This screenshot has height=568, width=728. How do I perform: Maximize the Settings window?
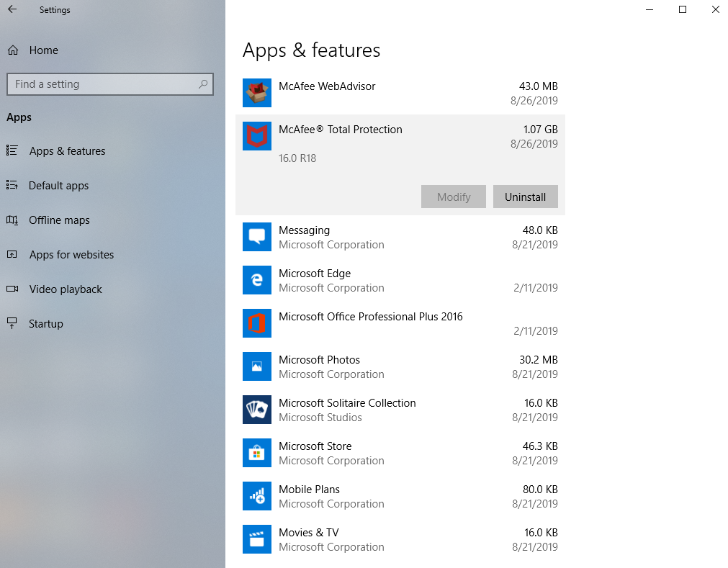683,9
